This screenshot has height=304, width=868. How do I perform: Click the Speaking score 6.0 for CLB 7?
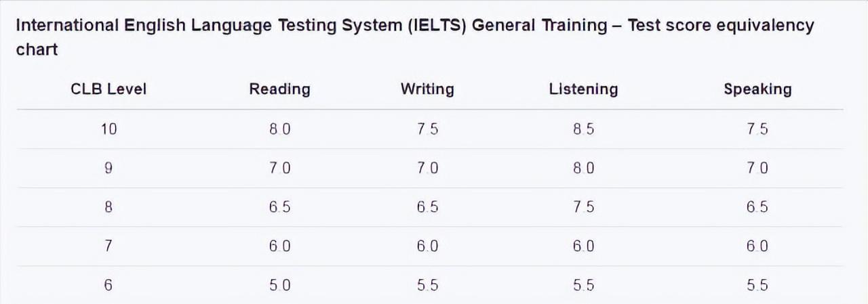(757, 246)
